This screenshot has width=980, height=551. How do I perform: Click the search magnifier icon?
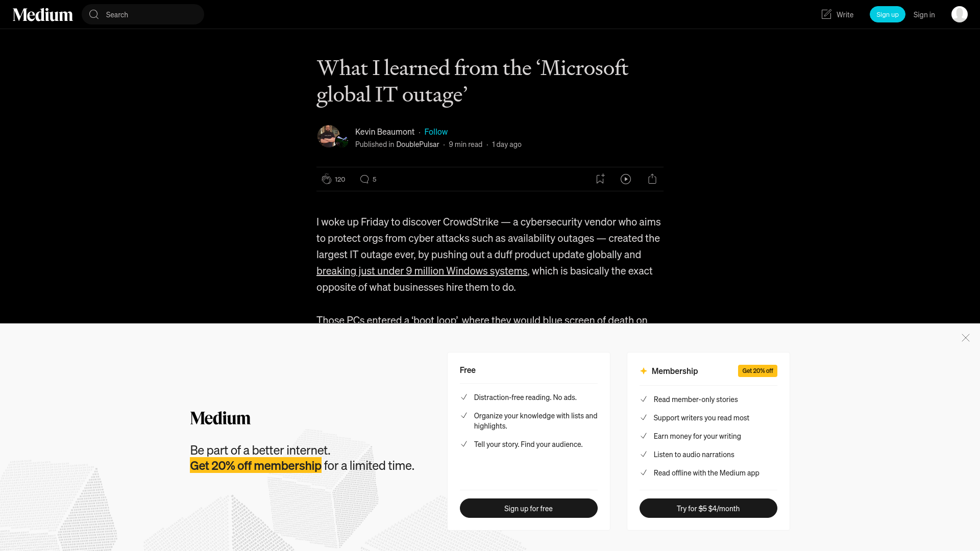pyautogui.click(x=94, y=14)
